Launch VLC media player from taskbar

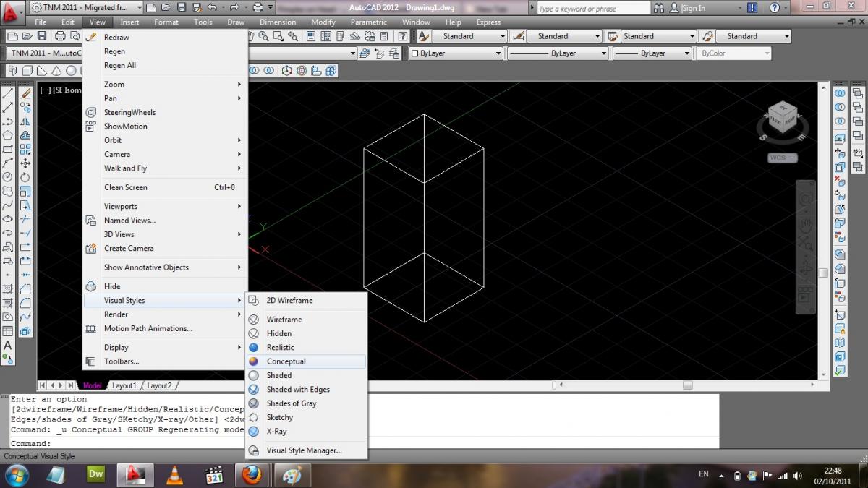coord(174,475)
